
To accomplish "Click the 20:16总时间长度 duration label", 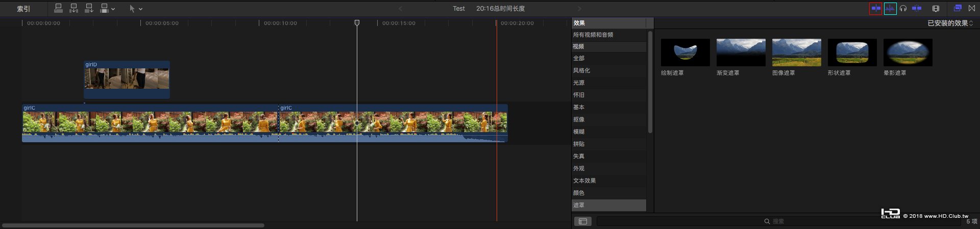I will click(x=500, y=9).
